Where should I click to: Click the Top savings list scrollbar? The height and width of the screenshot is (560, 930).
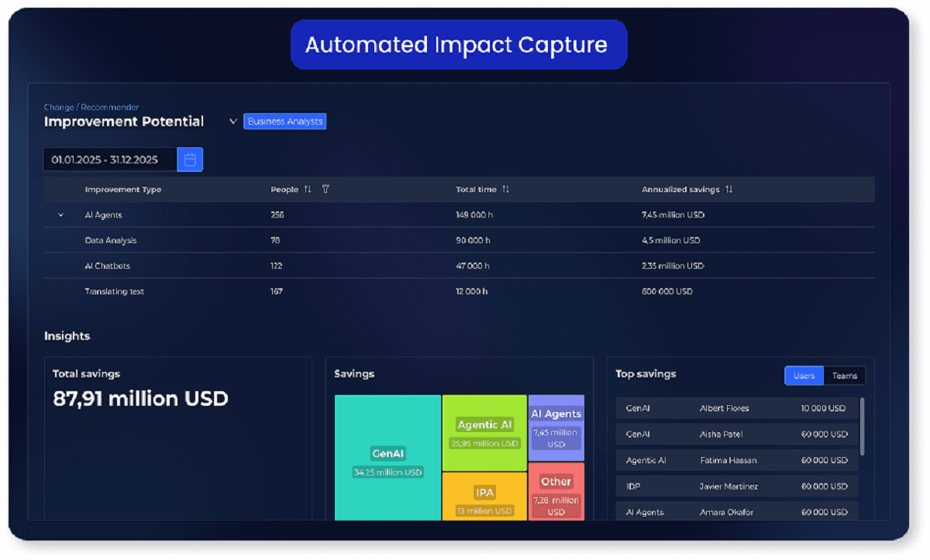[862, 426]
